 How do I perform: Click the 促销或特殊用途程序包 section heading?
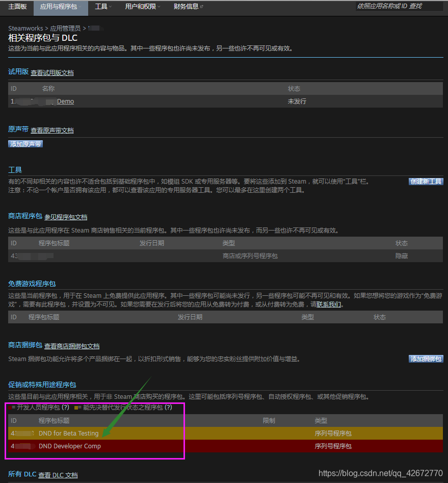[x=42, y=385]
